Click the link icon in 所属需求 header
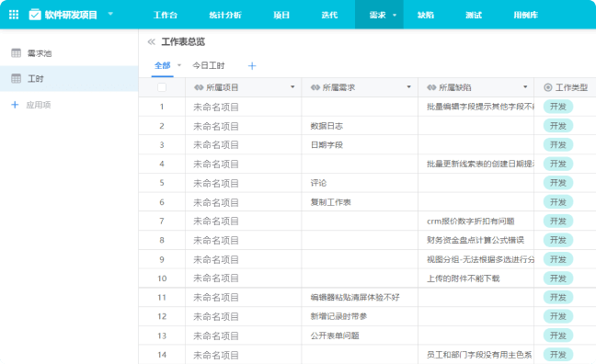Image resolution: width=596 pixels, height=364 pixels. 315,87
